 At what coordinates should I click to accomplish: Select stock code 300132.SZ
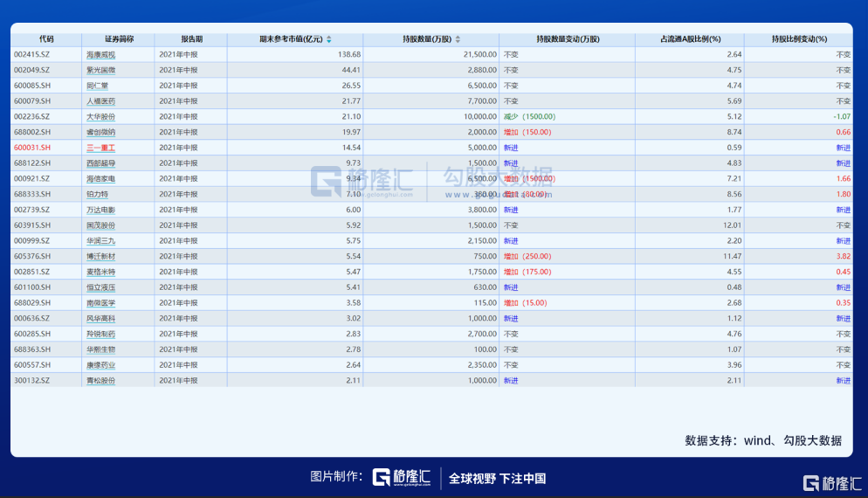click(31, 381)
